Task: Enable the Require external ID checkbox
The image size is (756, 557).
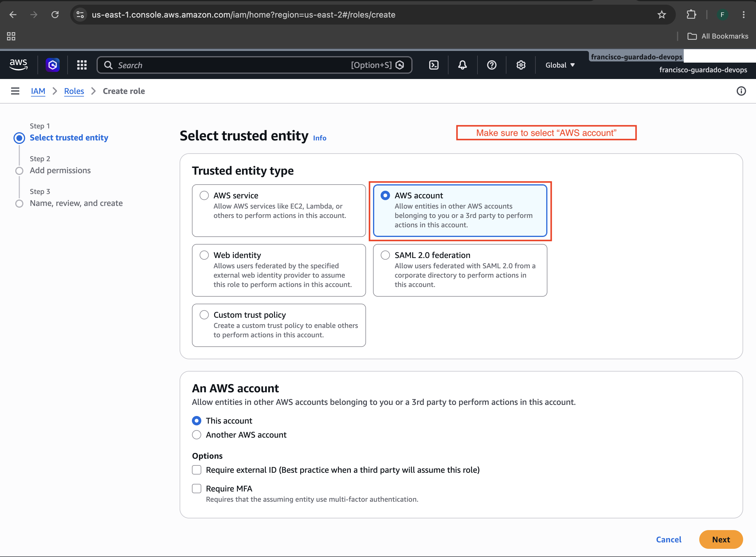Action: click(197, 470)
